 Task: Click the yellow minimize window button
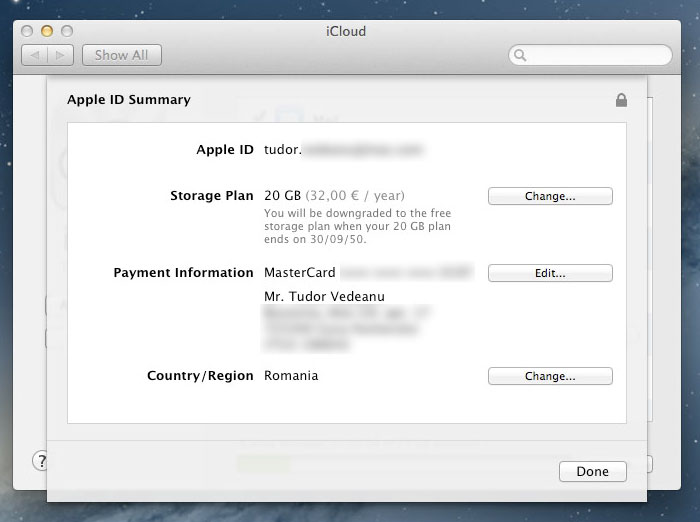pos(47,31)
